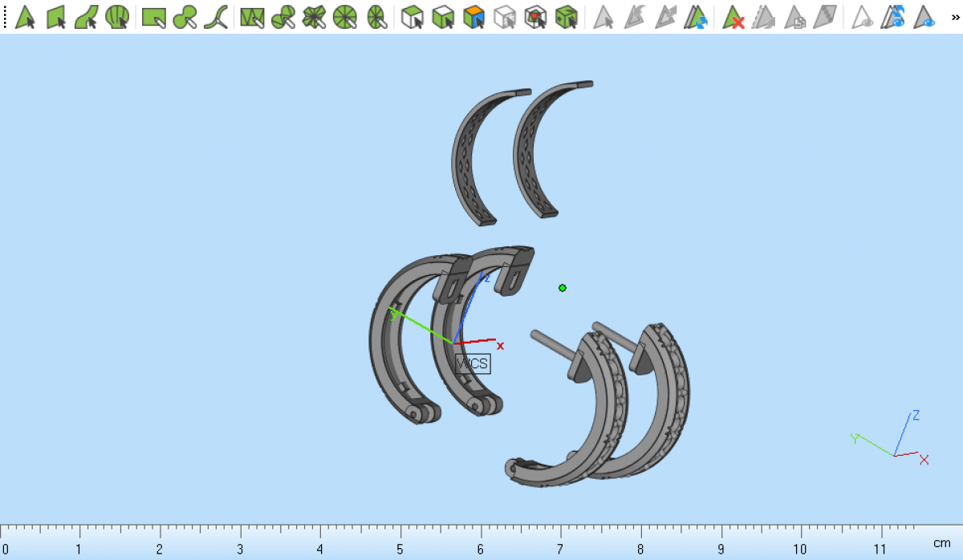963x560 pixels.
Task: Select the Mark Triangle tool
Action: click(x=26, y=16)
